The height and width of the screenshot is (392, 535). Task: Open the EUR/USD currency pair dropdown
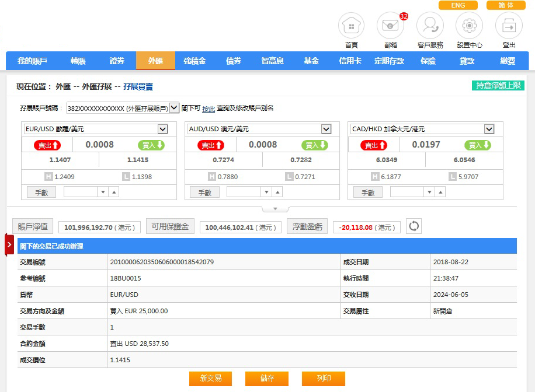point(162,129)
